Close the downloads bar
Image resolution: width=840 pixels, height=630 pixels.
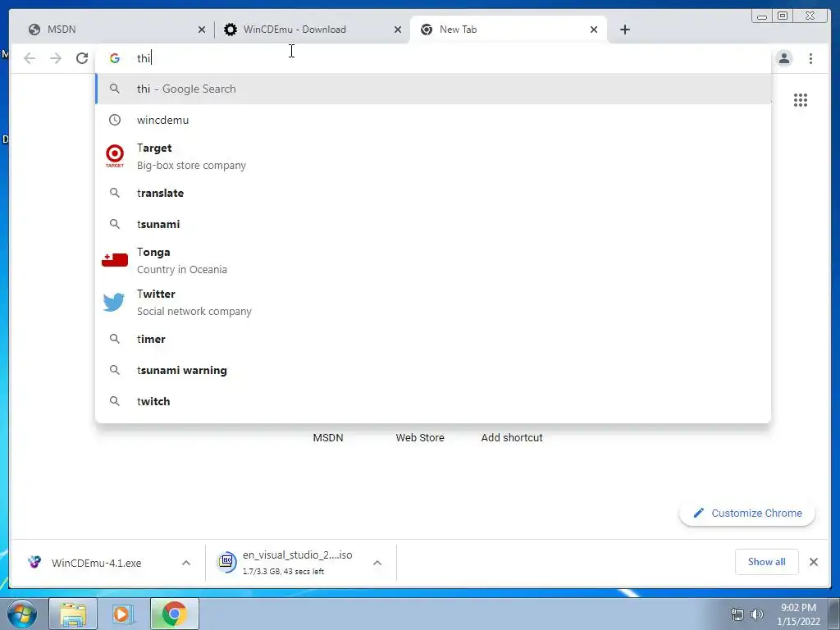click(814, 562)
